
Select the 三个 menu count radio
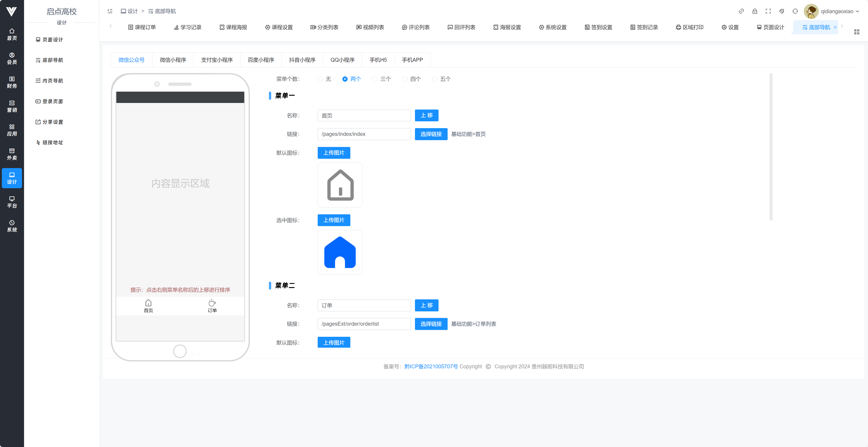375,79
